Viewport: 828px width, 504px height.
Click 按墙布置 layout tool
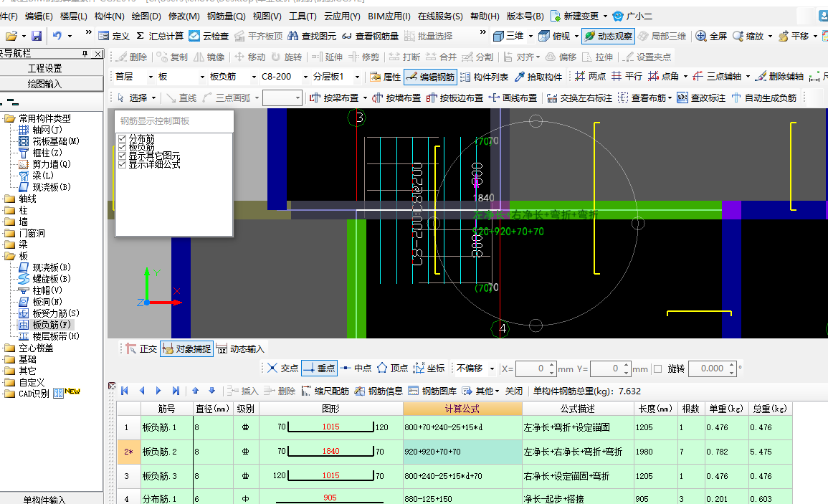click(396, 98)
